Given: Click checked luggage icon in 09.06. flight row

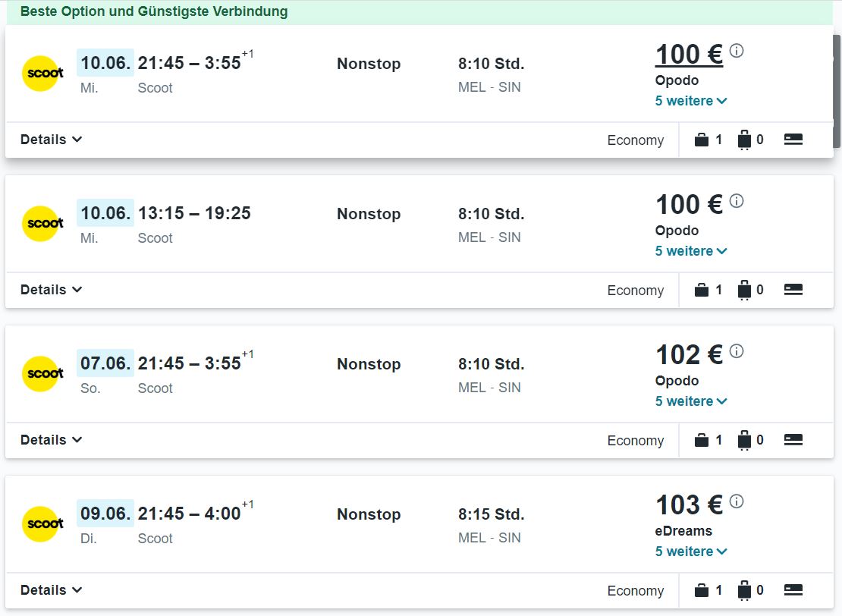Looking at the screenshot, I should click(744, 590).
